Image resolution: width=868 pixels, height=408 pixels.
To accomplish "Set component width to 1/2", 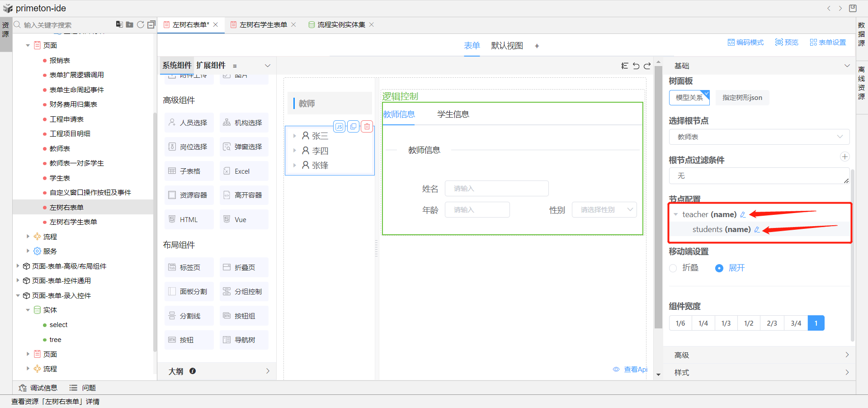I will tap(749, 323).
